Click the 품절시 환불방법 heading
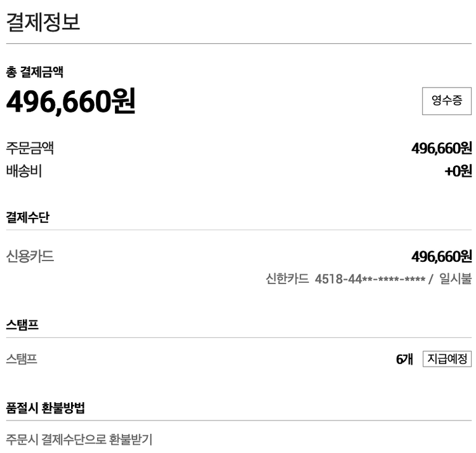 point(45,408)
